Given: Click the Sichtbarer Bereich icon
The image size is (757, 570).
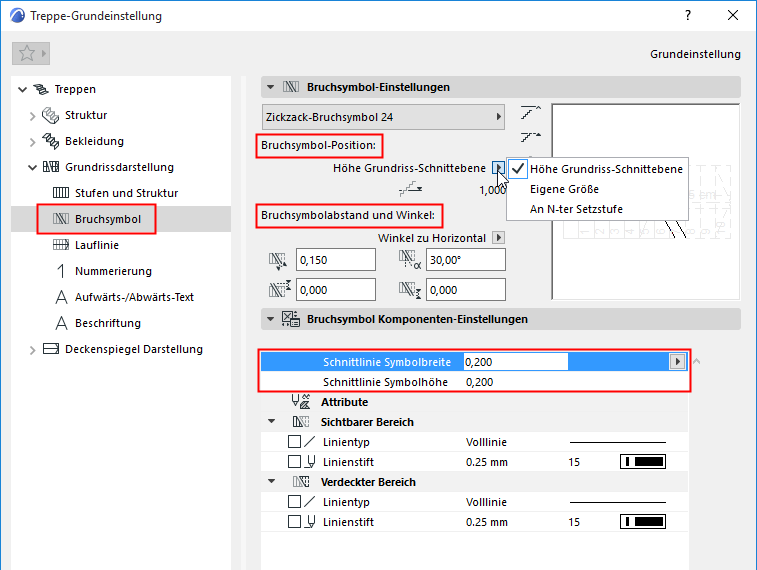Looking at the screenshot, I should pyautogui.click(x=301, y=422).
